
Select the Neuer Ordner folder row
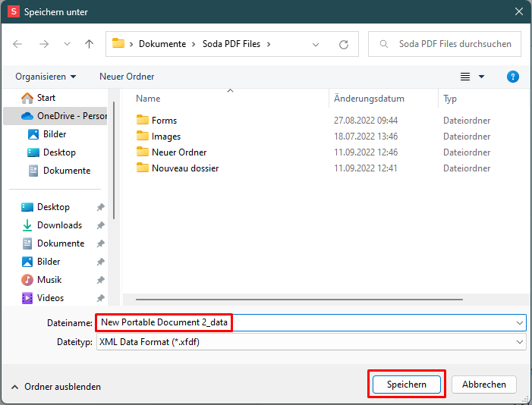[179, 152]
